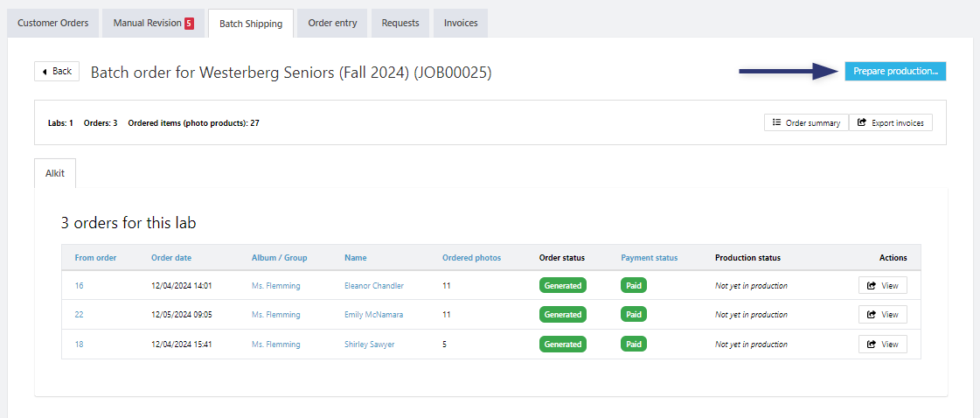Image resolution: width=980 pixels, height=418 pixels.
Task: Click the Labs: 1 text
Action: click(x=60, y=123)
